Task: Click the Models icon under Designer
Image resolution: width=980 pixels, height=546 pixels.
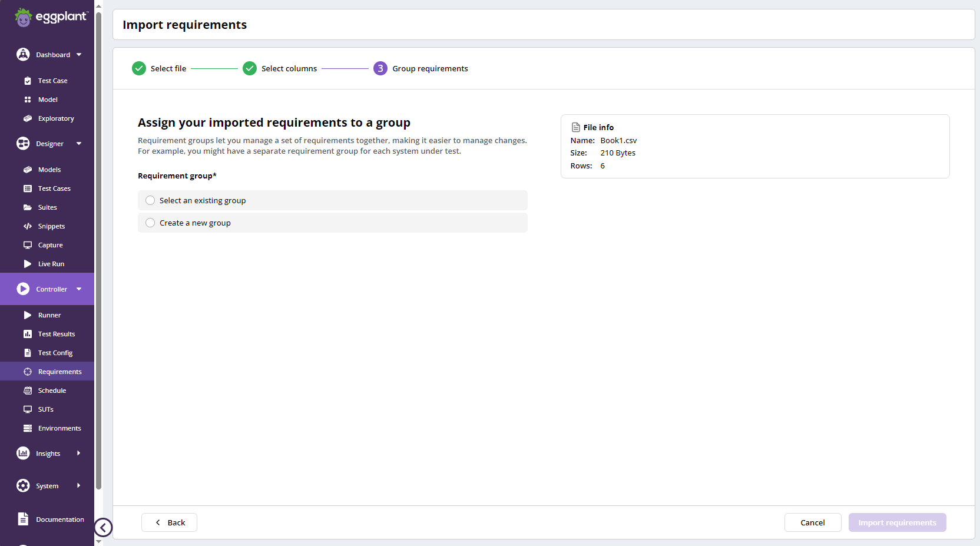Action: [x=28, y=170]
